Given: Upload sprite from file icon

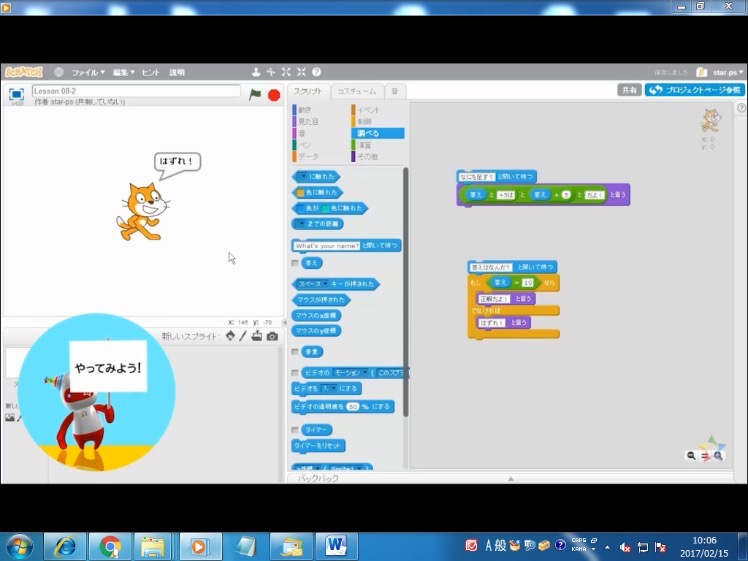Looking at the screenshot, I should coord(257,336).
